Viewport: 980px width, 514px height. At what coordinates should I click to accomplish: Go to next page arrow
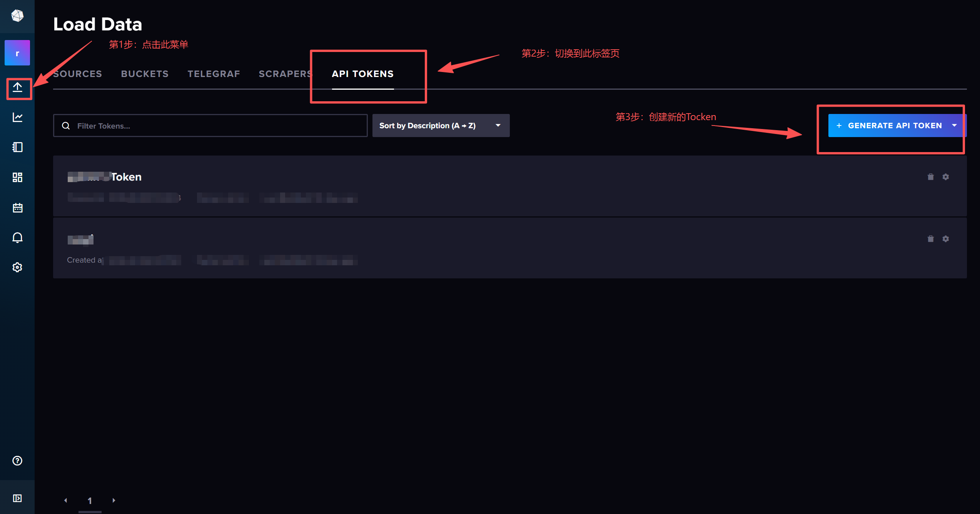114,500
